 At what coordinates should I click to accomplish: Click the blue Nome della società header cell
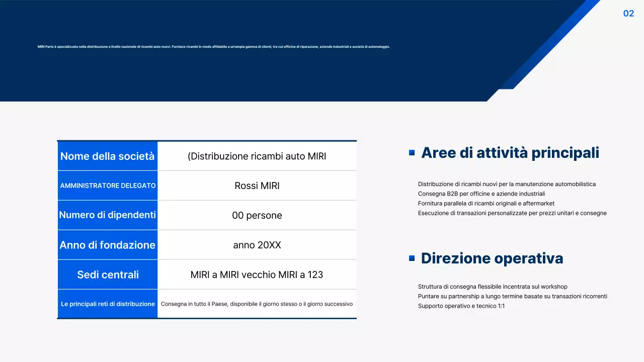[x=107, y=156]
